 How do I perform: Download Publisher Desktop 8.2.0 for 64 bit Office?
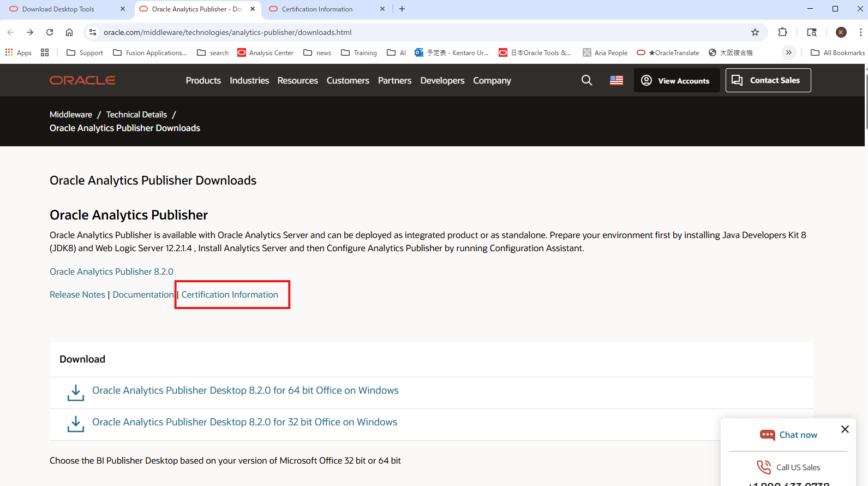point(246,390)
